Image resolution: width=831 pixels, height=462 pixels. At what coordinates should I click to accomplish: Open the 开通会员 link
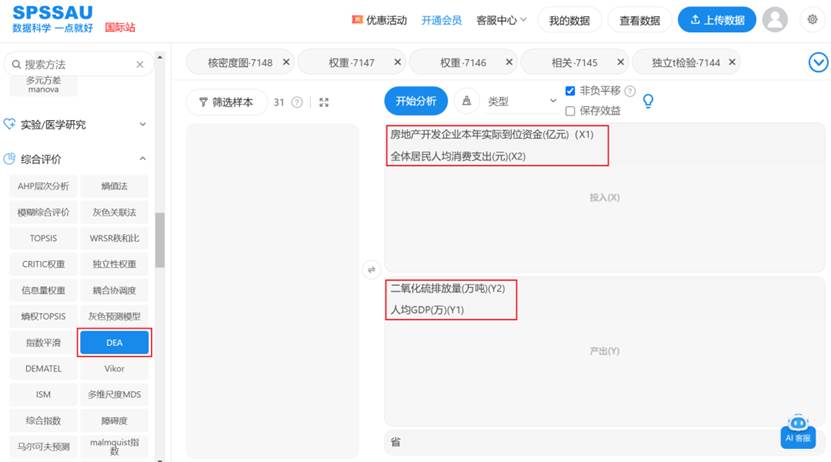point(441,20)
